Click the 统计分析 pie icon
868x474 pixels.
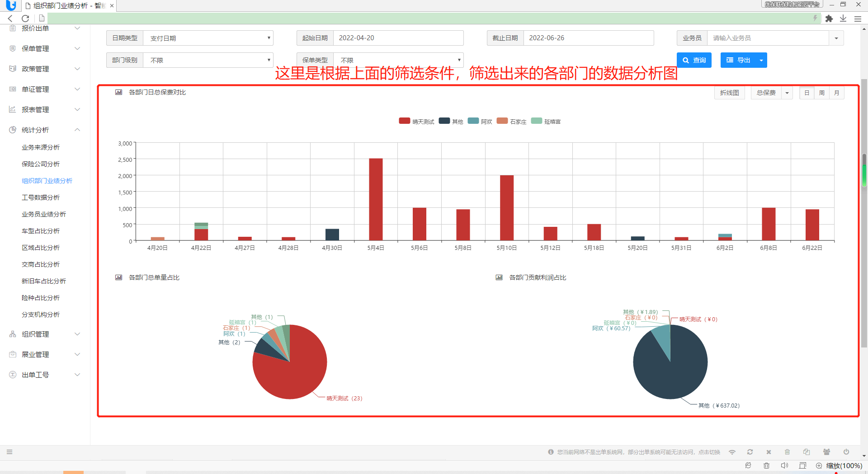tap(13, 130)
